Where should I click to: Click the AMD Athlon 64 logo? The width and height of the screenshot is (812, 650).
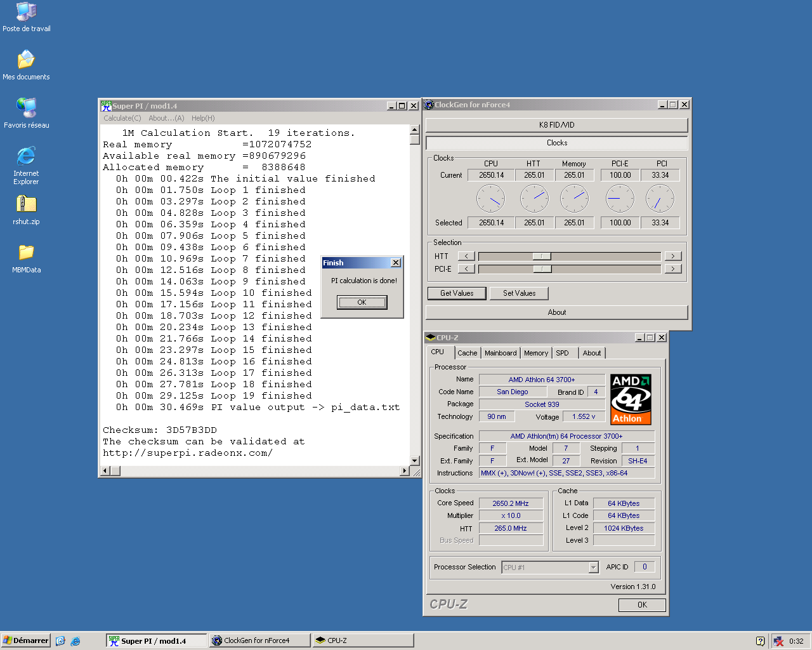coord(631,399)
